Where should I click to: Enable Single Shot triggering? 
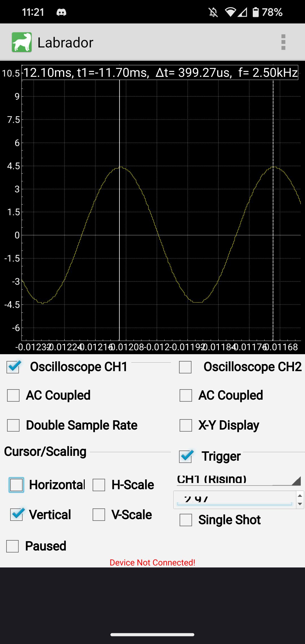click(x=186, y=519)
